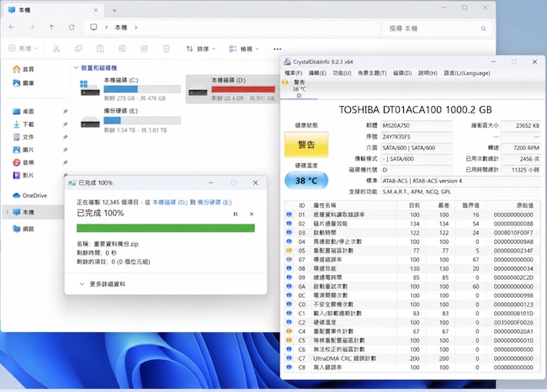Open the 語言(L)(Language) menu
This screenshot has height=392, width=547.
coord(467,73)
